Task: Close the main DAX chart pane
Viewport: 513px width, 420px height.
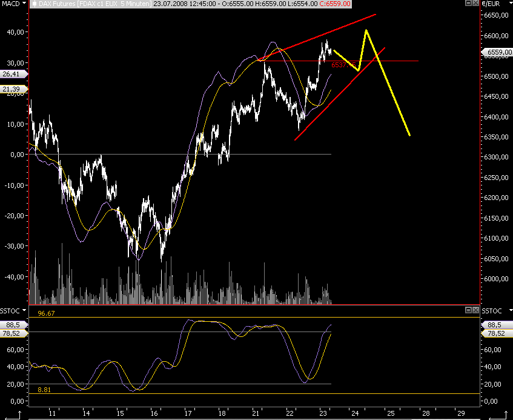Action: (475, 3)
